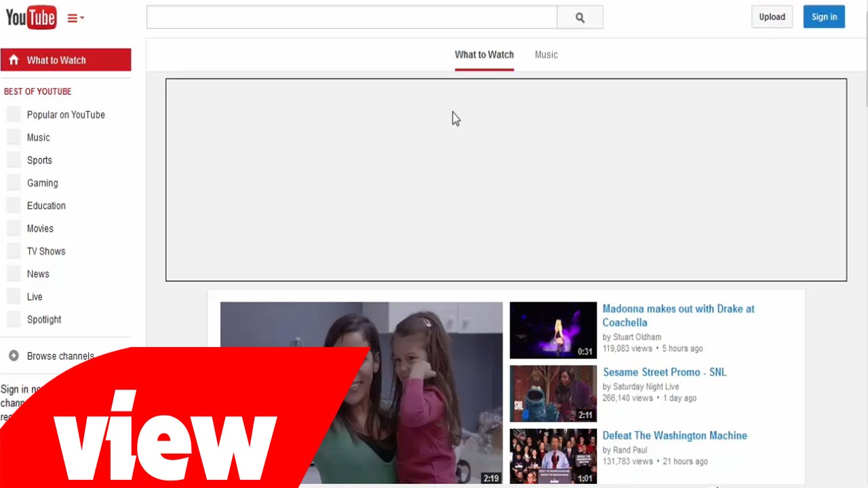Viewport: 868px width, 488px height.
Task: Click the Movies sidebar icon
Action: coord(14,228)
